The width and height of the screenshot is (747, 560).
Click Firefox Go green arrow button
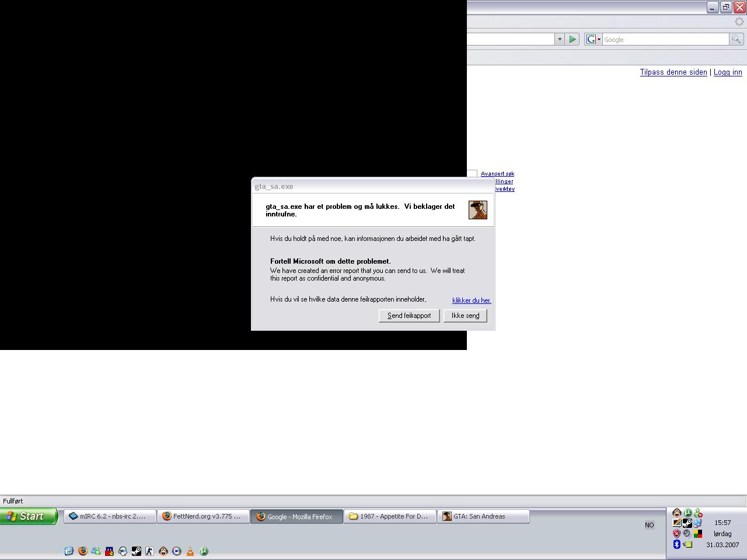(573, 39)
